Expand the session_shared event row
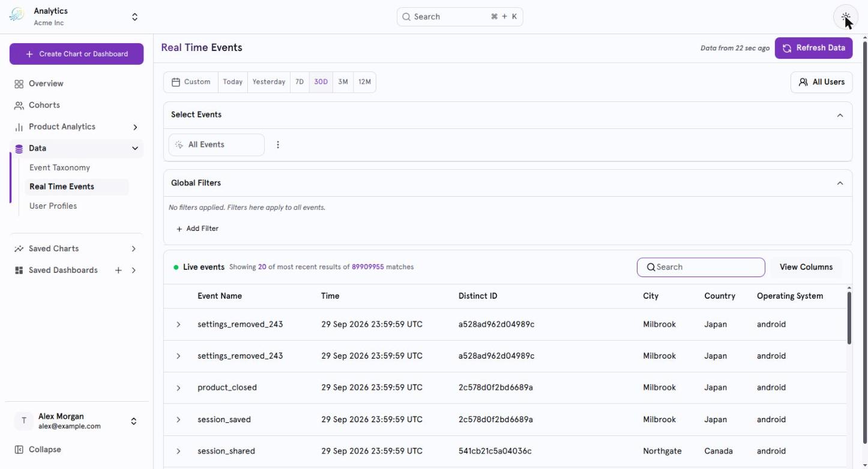The image size is (868, 469). tap(178, 452)
